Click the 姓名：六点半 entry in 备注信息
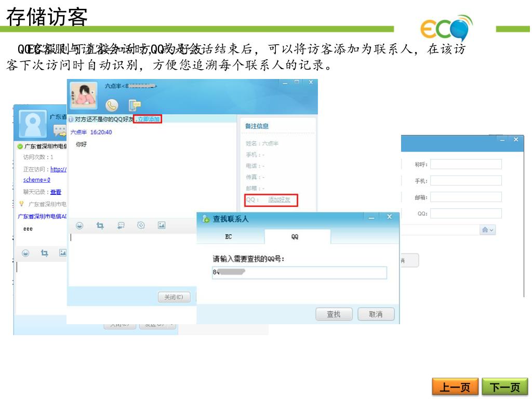The height and width of the screenshot is (399, 532). (x=262, y=143)
